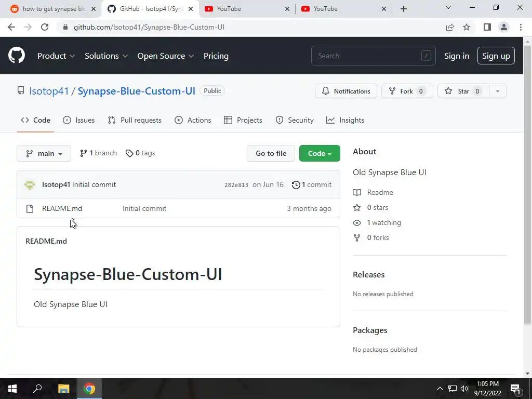Open File Explorer from taskbar
532x399 pixels.
[x=63, y=389]
